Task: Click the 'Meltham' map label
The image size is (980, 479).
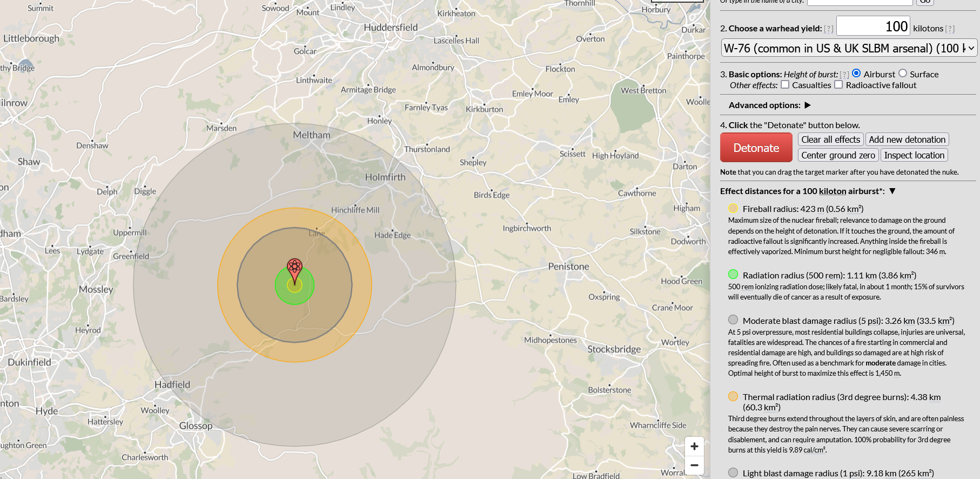Action: [311, 135]
